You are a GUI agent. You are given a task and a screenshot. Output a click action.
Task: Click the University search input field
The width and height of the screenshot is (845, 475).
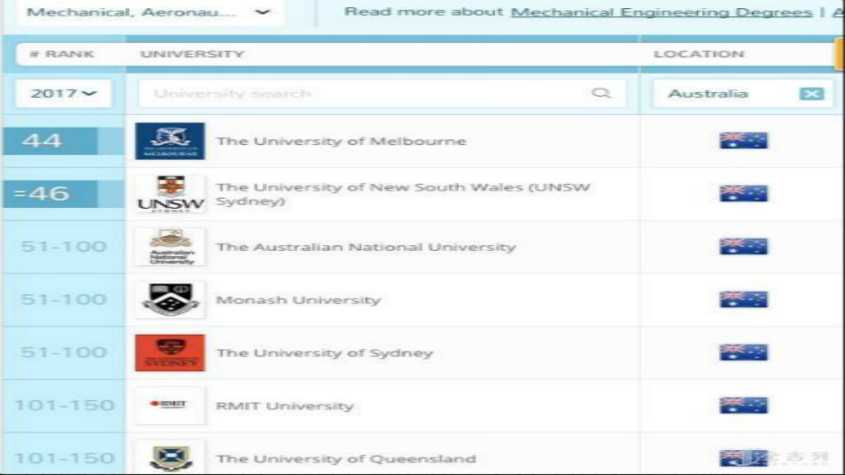382,94
